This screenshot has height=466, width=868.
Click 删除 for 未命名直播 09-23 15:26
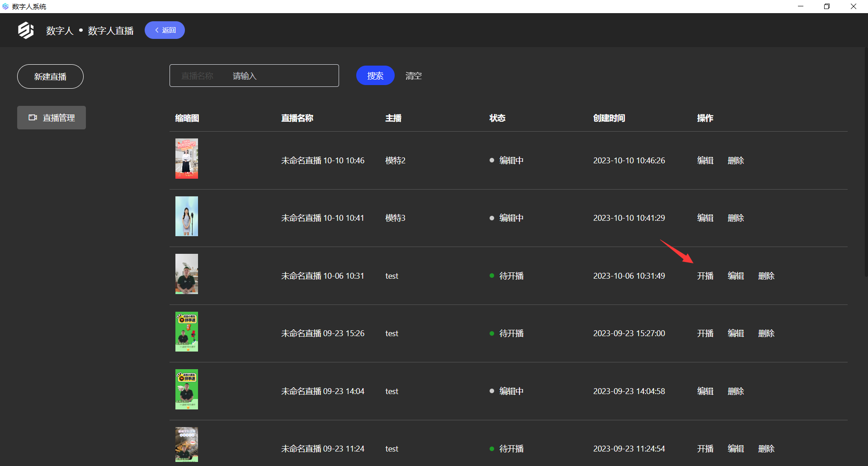766,333
